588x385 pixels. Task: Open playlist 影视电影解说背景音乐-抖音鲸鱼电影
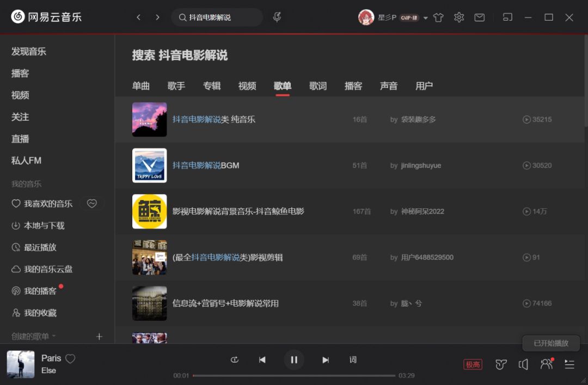[x=238, y=211]
